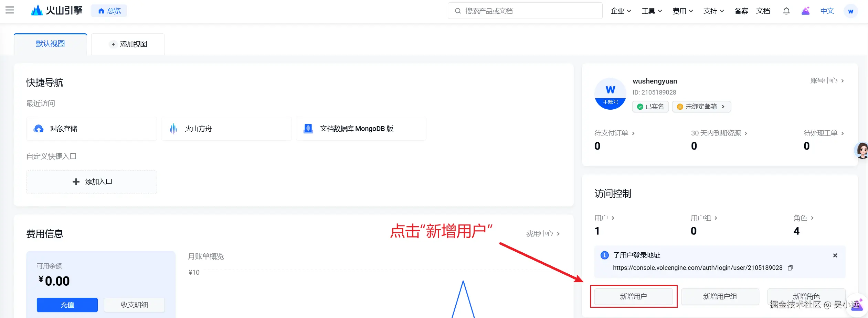
Task: Switch language via 中文
Action: tap(827, 11)
